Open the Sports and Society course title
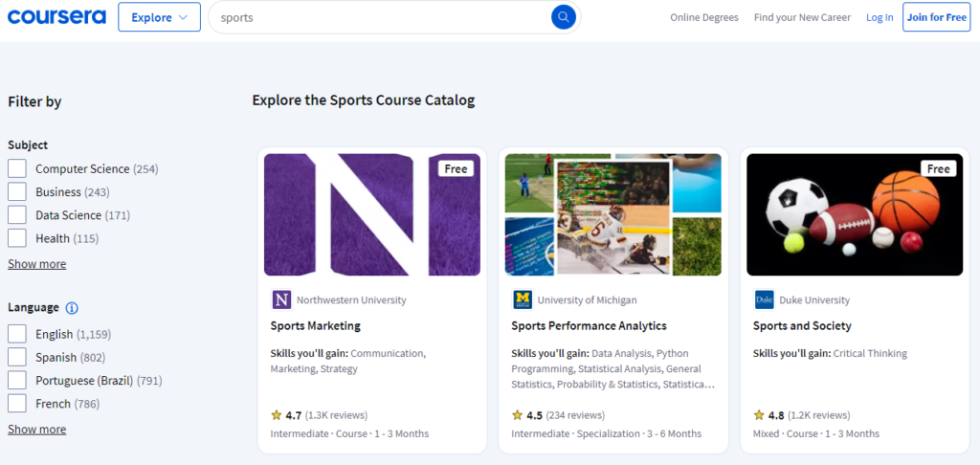 tap(802, 325)
